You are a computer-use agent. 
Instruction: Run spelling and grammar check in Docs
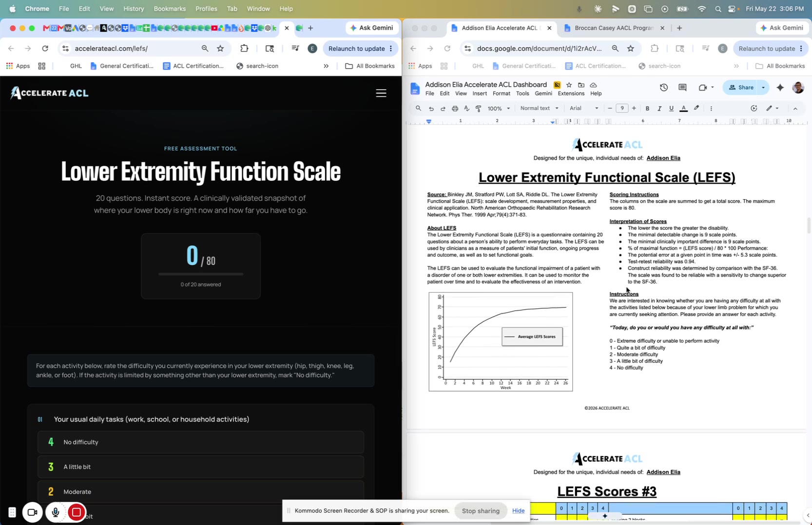pos(466,109)
